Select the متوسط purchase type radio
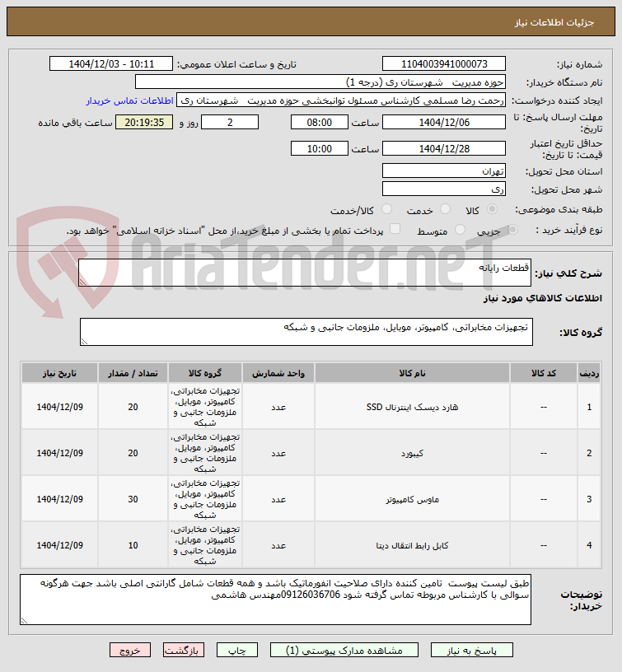Screen dimensions: 622x672 point(460,230)
